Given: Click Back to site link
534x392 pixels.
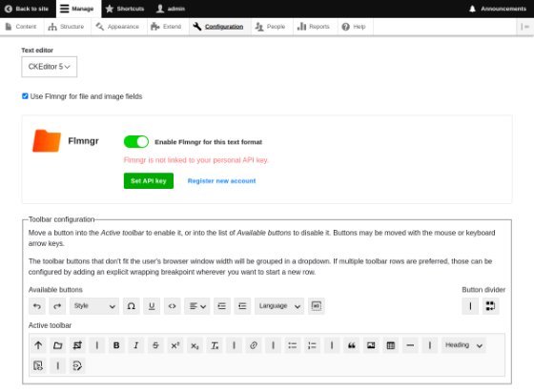Looking at the screenshot, I should (x=27, y=9).
